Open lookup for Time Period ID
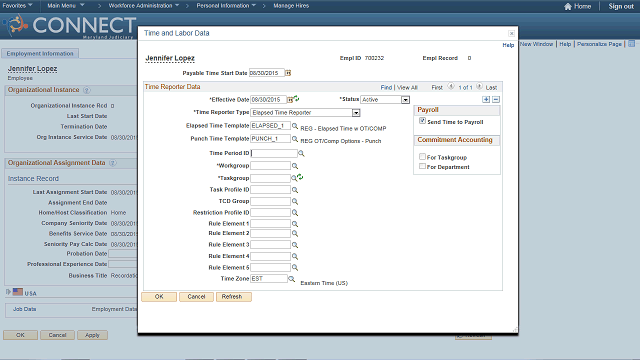 (x=301, y=153)
